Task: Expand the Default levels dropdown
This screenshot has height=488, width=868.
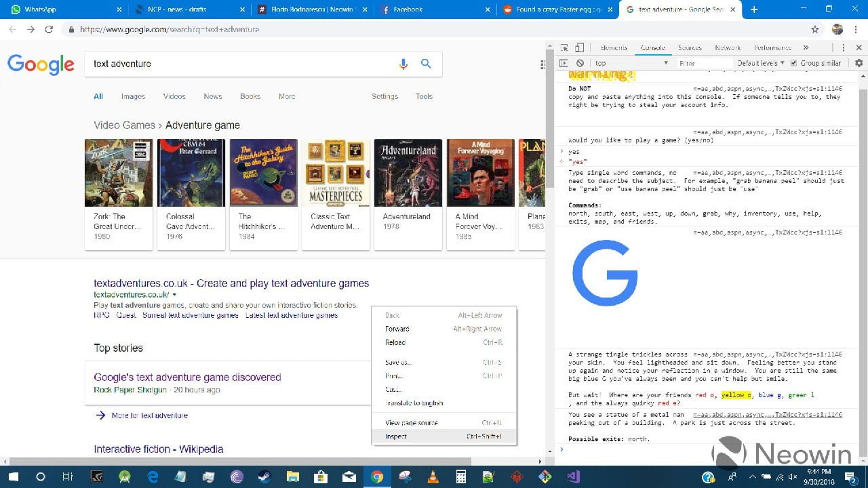Action: (x=760, y=63)
